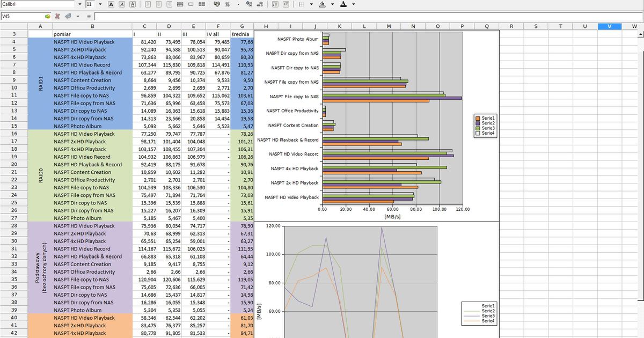This screenshot has height=338, width=644.
Task: Apply underline formatting
Action: [x=133, y=4]
